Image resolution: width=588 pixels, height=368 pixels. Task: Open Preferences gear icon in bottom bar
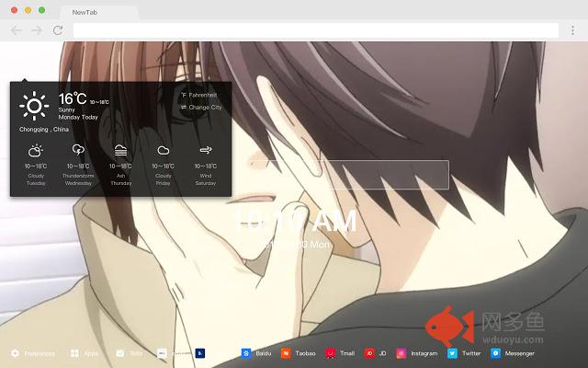tap(15, 353)
